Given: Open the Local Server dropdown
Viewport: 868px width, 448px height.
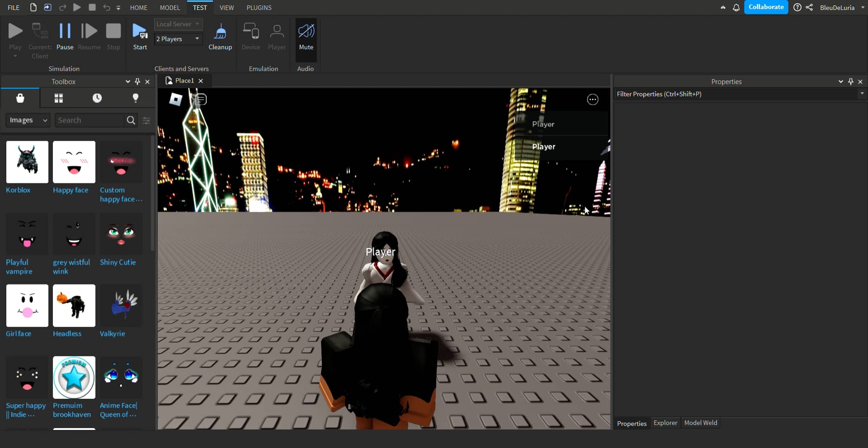Looking at the screenshot, I should pyautogui.click(x=178, y=24).
